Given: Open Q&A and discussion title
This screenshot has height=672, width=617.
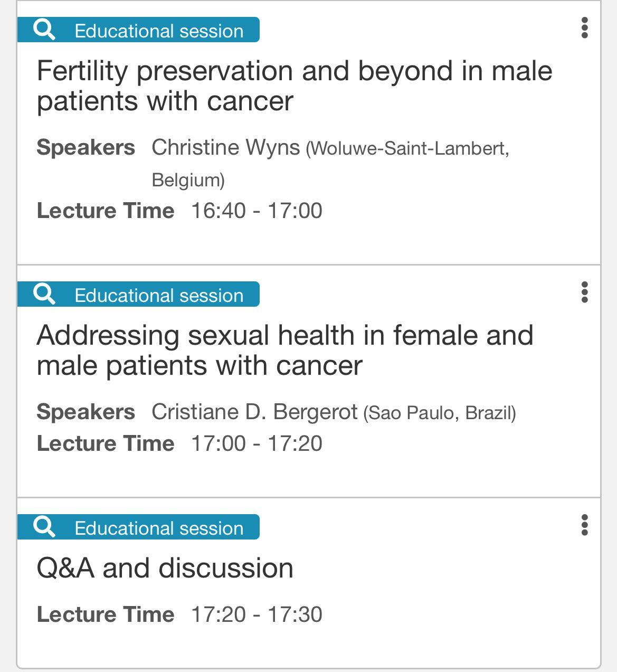Looking at the screenshot, I should tap(165, 569).
